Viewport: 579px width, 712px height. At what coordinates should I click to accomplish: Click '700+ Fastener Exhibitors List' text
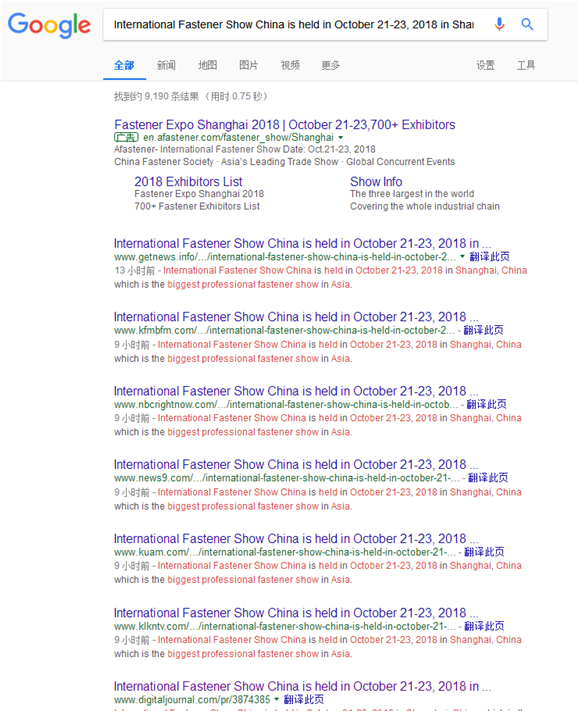[x=197, y=207]
